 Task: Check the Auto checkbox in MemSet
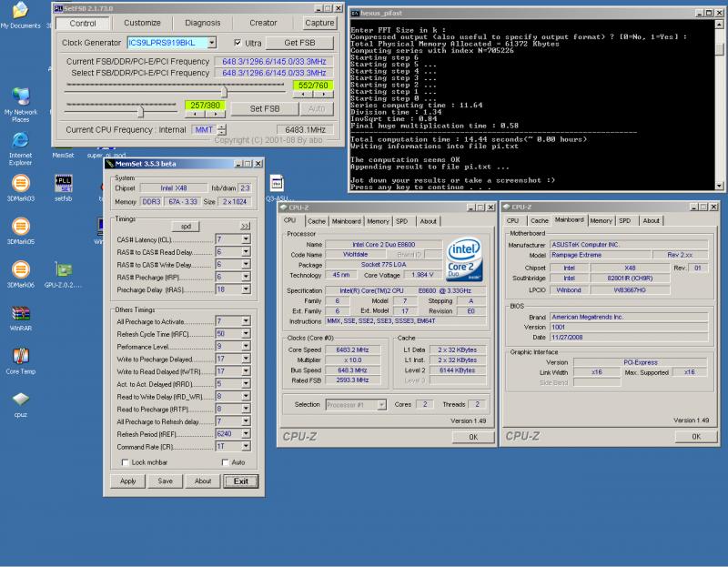tap(225, 462)
